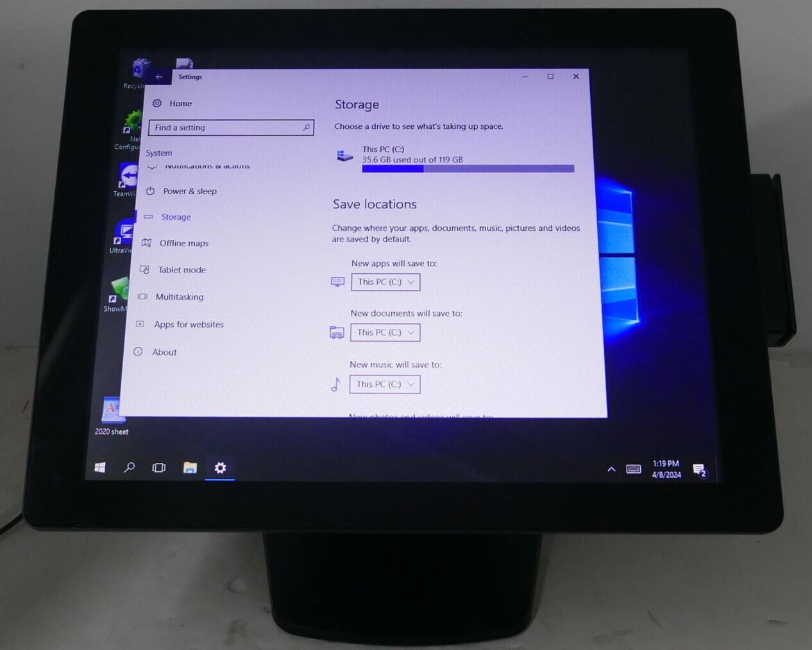This screenshot has height=650, width=812.
Task: Click the Home gear icon
Action: pyautogui.click(x=157, y=103)
